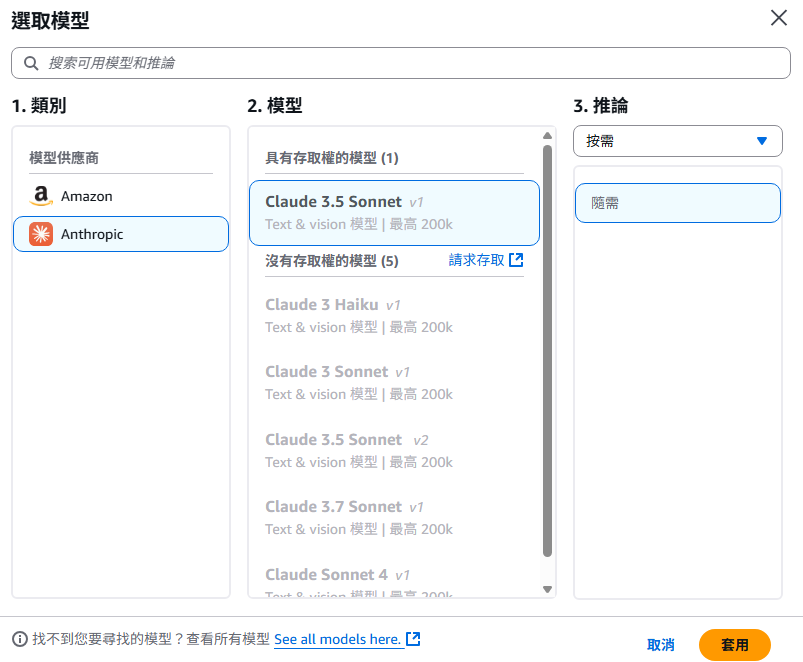Screen dimensions: 803x662
Task: Click the 模型供應商 heading
Action: point(64,158)
